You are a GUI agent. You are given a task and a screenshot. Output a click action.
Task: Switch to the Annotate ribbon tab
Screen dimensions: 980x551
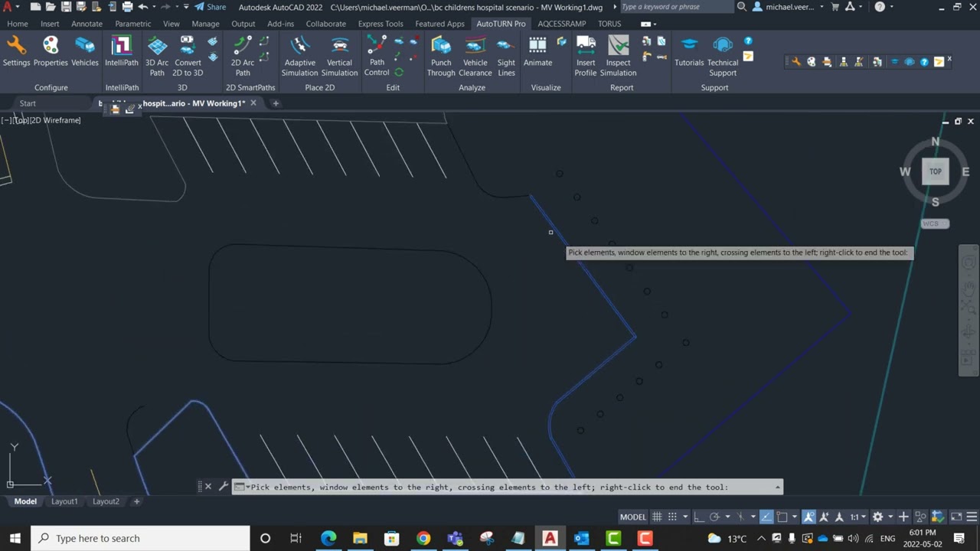[x=87, y=24]
